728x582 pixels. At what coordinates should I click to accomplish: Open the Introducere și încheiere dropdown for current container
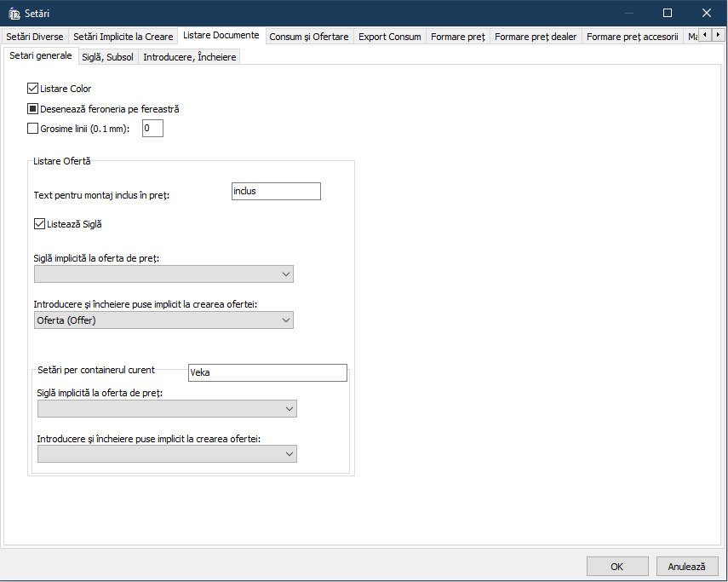[x=167, y=455]
